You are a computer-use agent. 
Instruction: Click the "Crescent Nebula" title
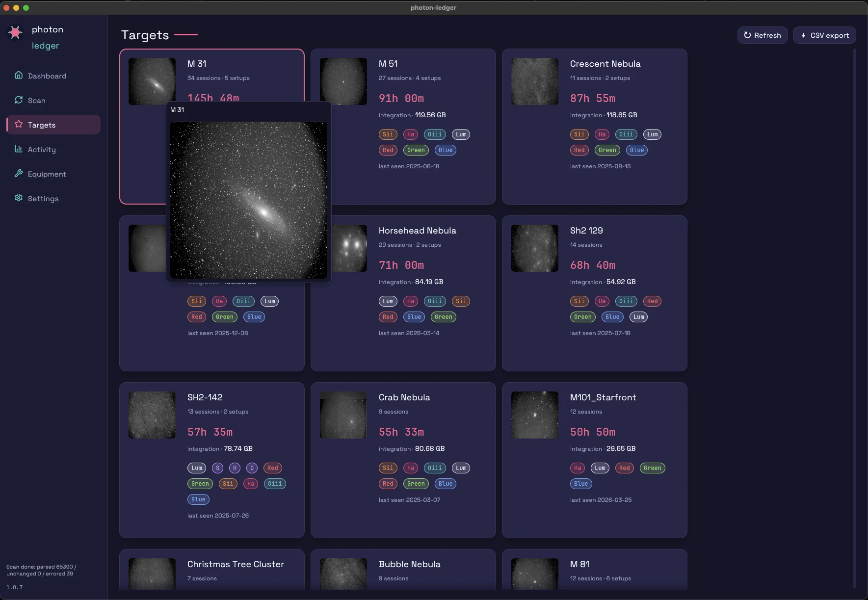click(605, 64)
